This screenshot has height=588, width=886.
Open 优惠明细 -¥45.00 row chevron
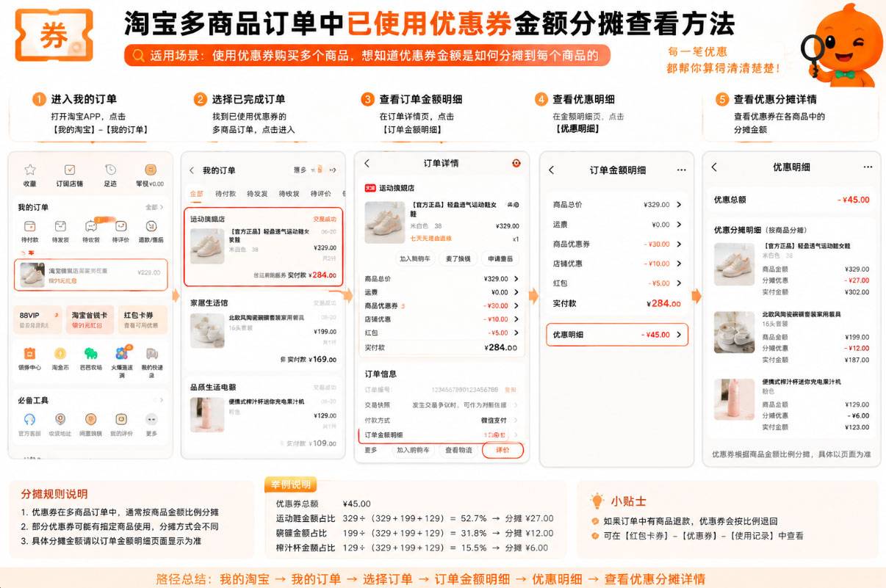pos(678,335)
